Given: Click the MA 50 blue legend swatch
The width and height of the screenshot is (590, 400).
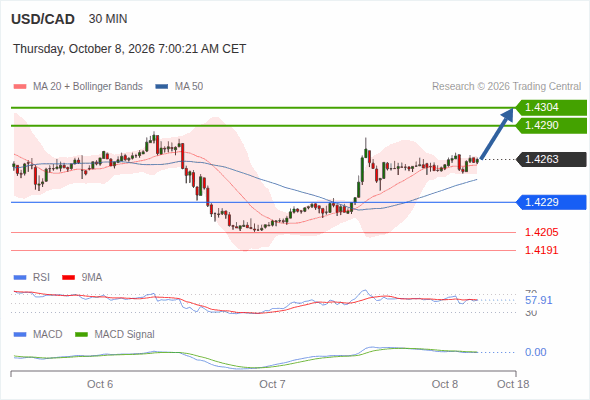Looking at the screenshot, I should coord(162,87).
